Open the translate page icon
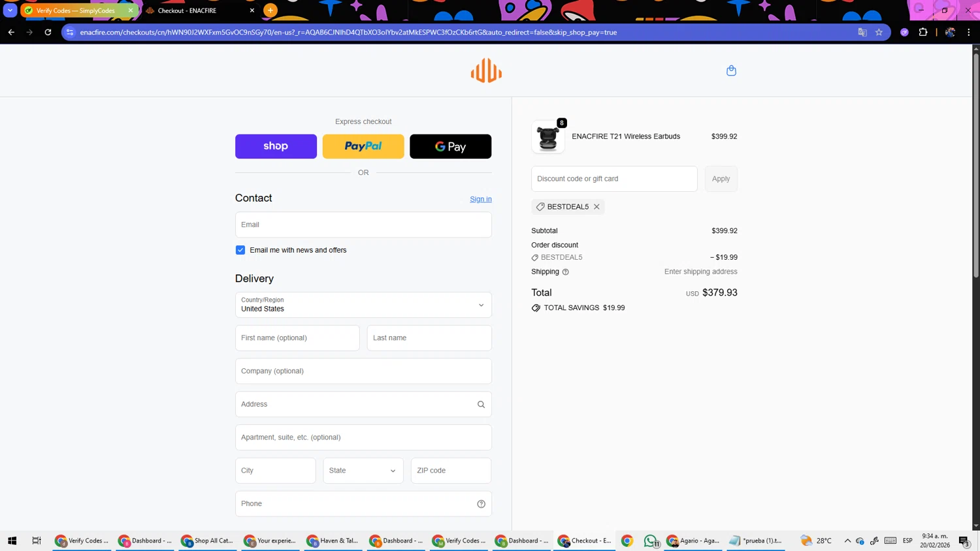This screenshot has height=551, width=980. tap(862, 32)
